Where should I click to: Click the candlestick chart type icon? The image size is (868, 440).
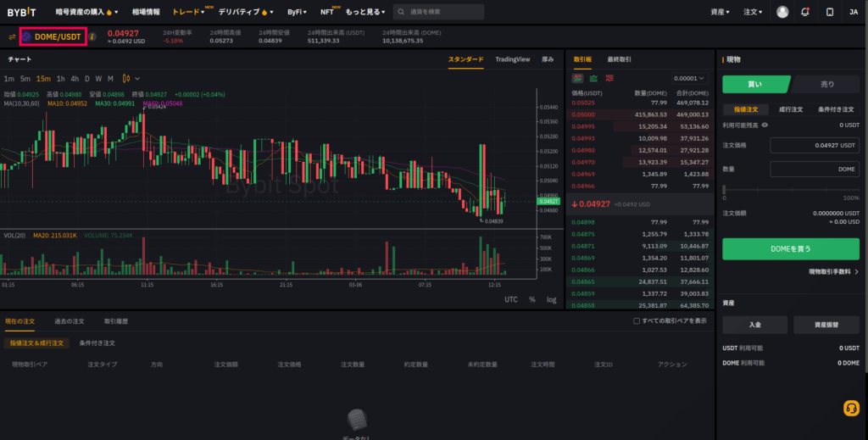click(125, 79)
